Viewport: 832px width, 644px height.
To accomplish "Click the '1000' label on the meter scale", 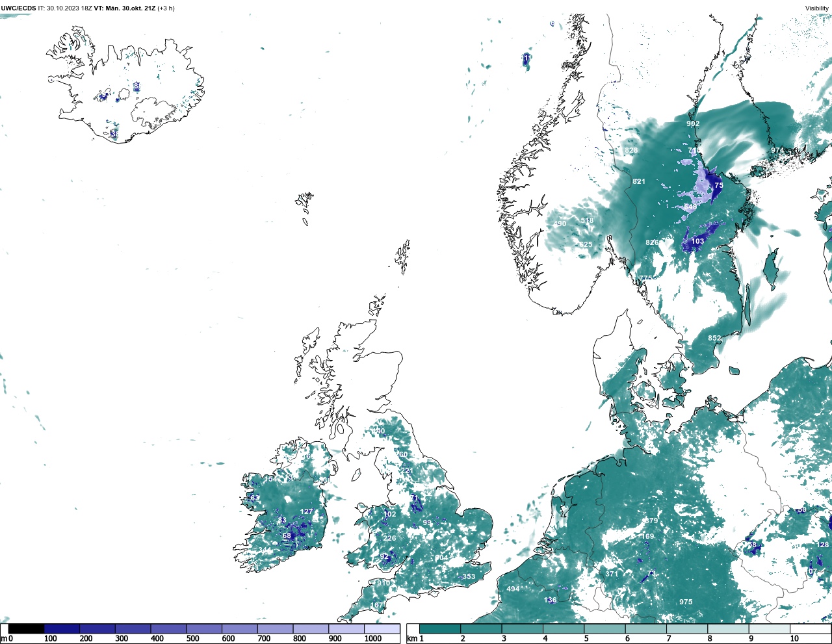I will tap(373, 639).
